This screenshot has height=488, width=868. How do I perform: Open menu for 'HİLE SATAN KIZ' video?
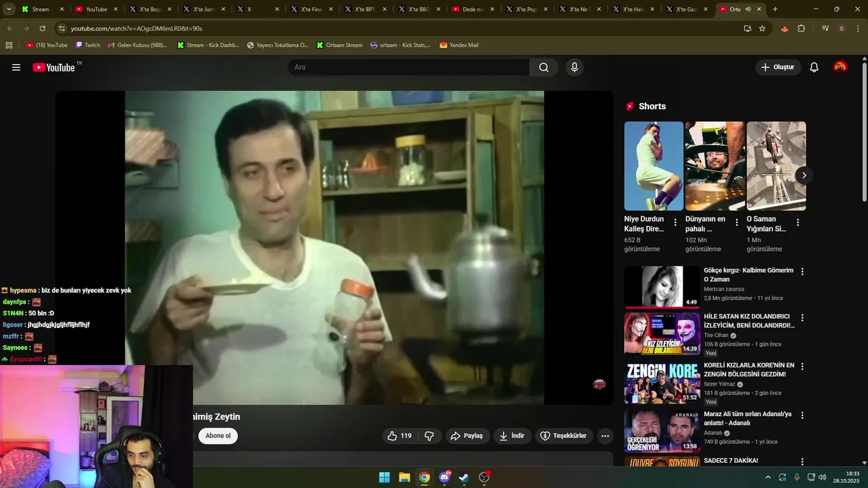[802, 317]
